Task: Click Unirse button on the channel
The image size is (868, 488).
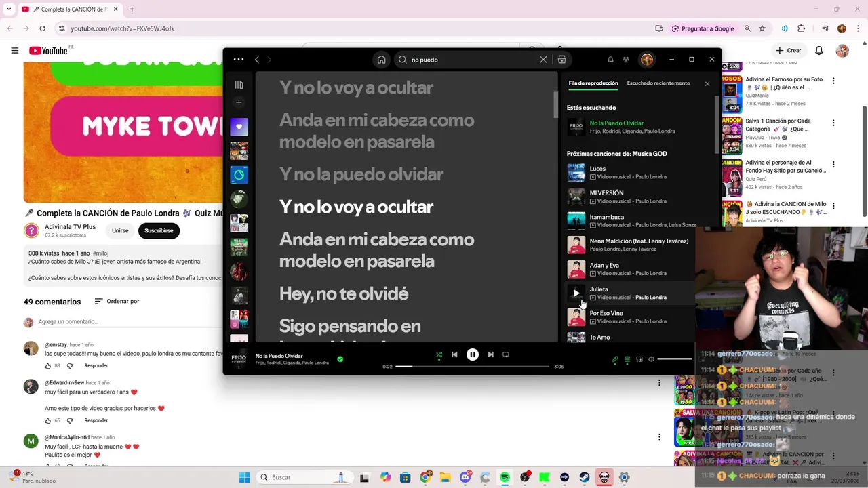Action: pos(120,230)
